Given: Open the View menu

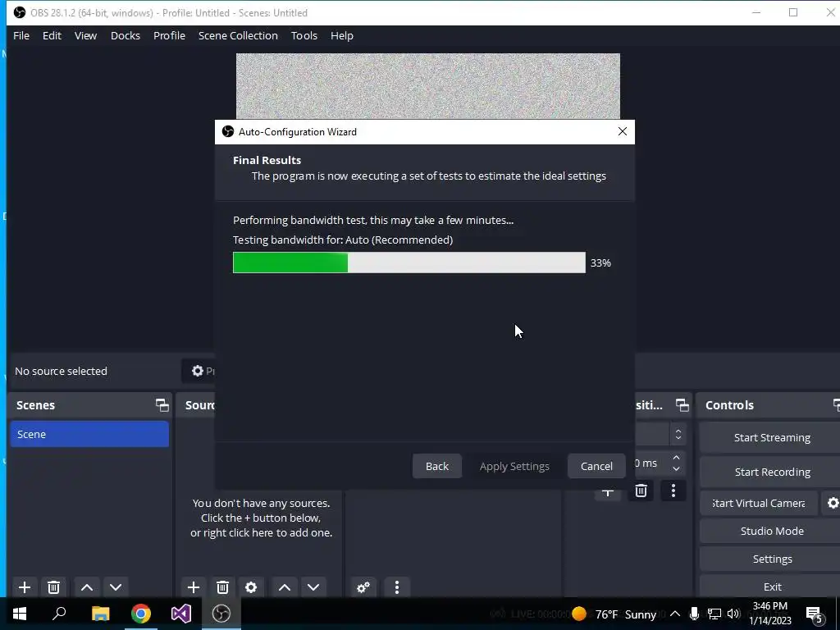Looking at the screenshot, I should click(85, 35).
